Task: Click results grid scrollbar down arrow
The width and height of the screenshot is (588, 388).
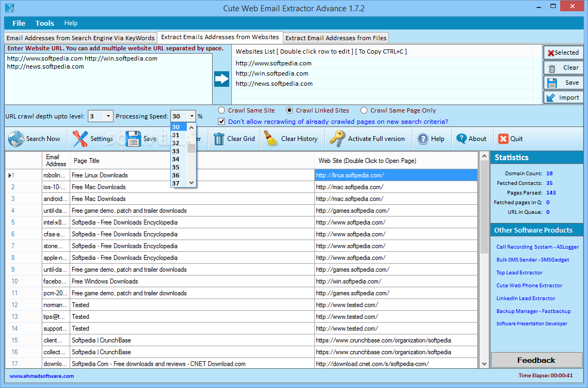Action: click(484, 363)
